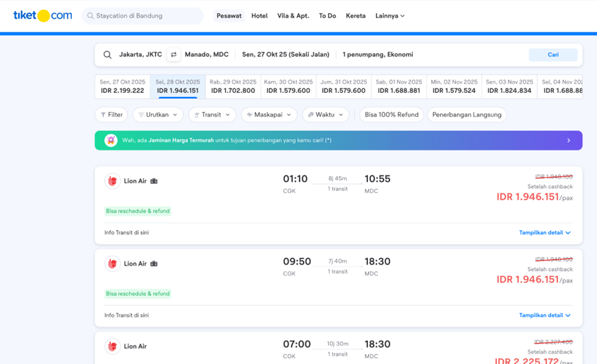Open the Filter button

pos(111,115)
